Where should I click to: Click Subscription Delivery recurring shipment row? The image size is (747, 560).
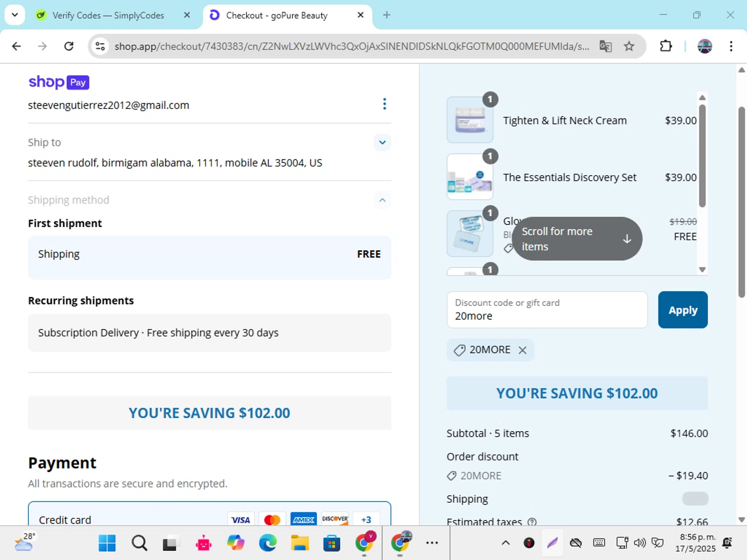coord(209,333)
